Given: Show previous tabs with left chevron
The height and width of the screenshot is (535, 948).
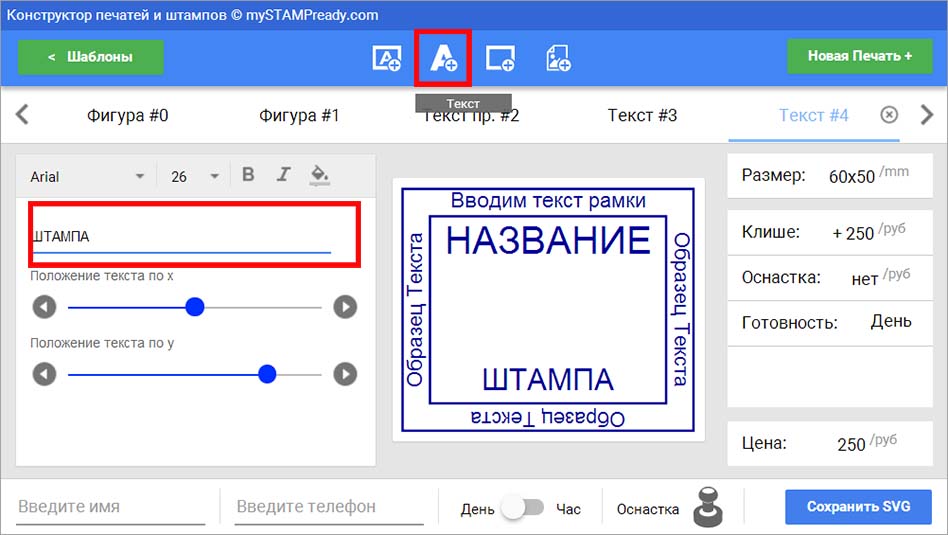Looking at the screenshot, I should (x=22, y=114).
